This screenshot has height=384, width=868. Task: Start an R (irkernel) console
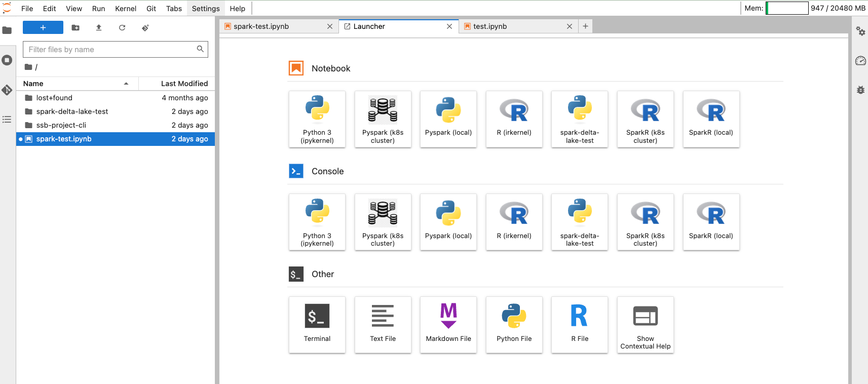click(514, 222)
